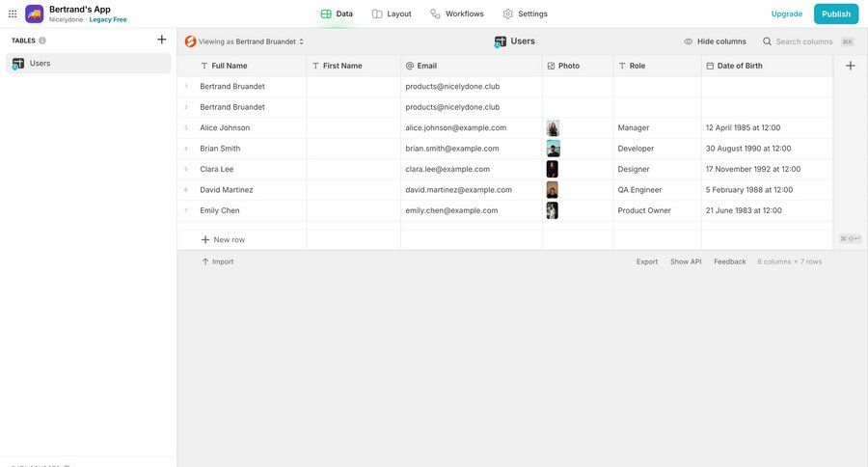Click Brian Smith's photo thumbnail
868x467 pixels.
tap(553, 149)
